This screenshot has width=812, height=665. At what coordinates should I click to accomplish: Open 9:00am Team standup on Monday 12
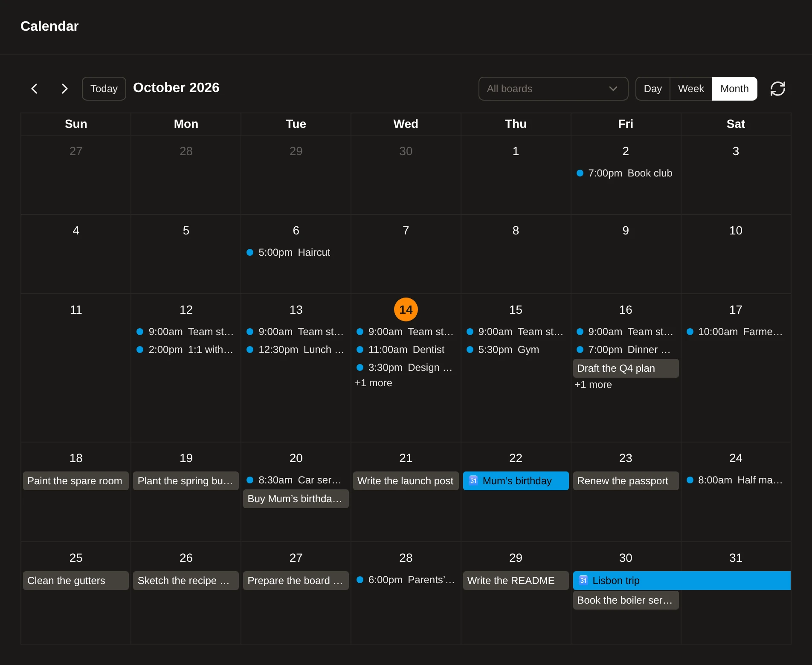pyautogui.click(x=186, y=332)
